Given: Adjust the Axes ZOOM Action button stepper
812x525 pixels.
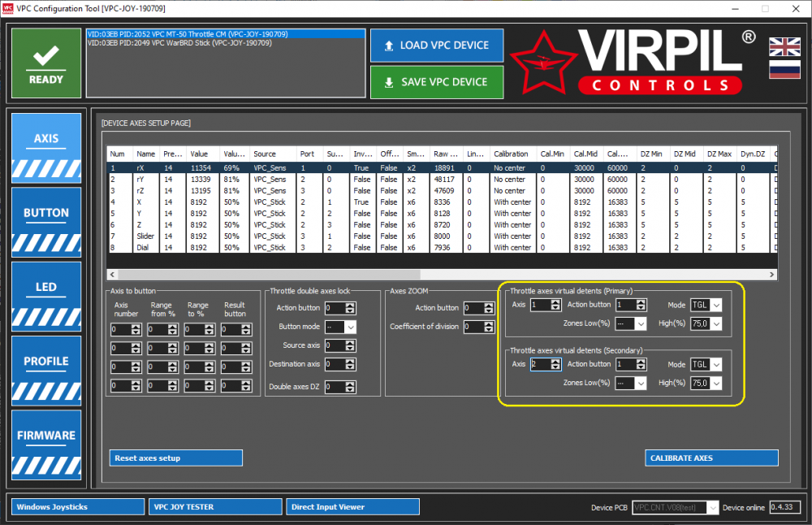Looking at the screenshot, I should tap(478, 308).
